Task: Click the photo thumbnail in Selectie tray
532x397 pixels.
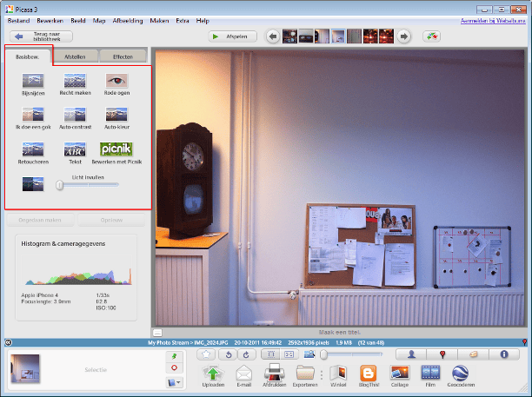Action: pos(25,368)
